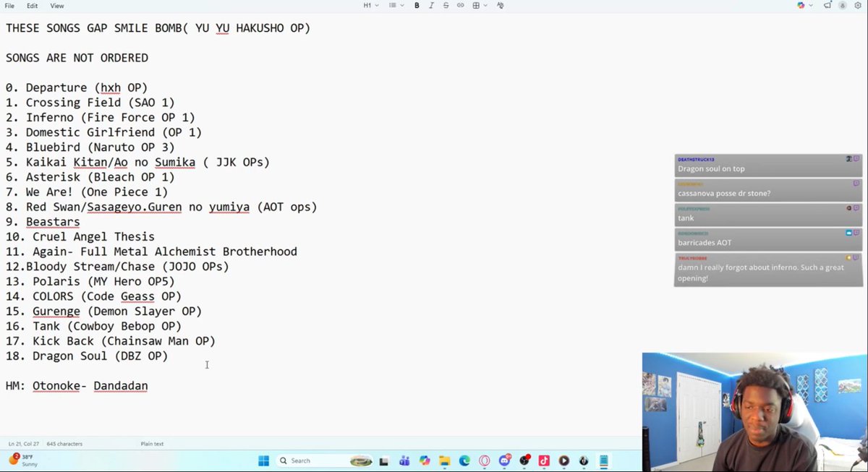This screenshot has height=472, width=868.
Task: Click the line '15. Gurenge (Demon Slayer OP)'
Action: (x=103, y=312)
